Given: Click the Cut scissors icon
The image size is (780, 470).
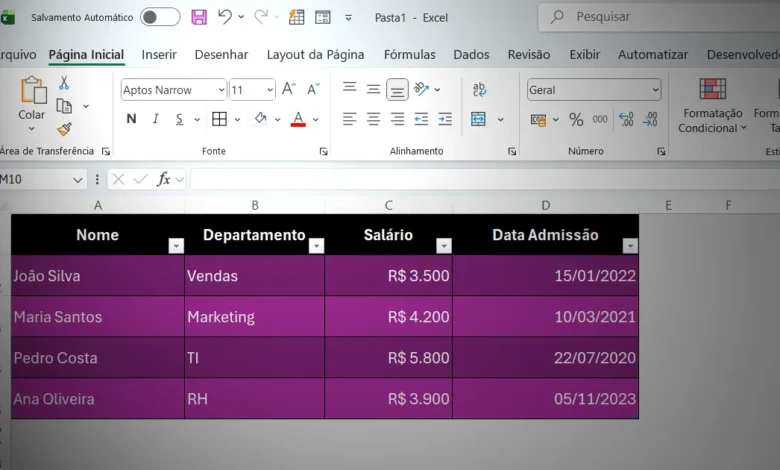Looking at the screenshot, I should (x=64, y=83).
